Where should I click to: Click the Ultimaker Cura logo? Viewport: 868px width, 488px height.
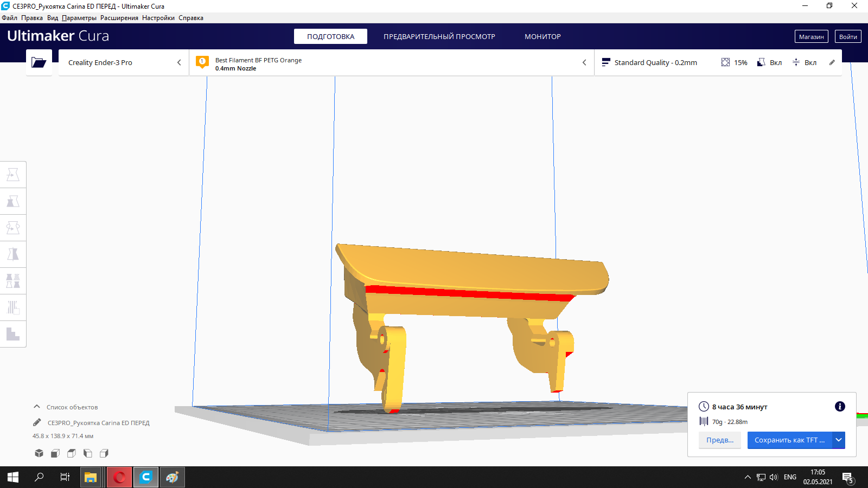(x=58, y=36)
